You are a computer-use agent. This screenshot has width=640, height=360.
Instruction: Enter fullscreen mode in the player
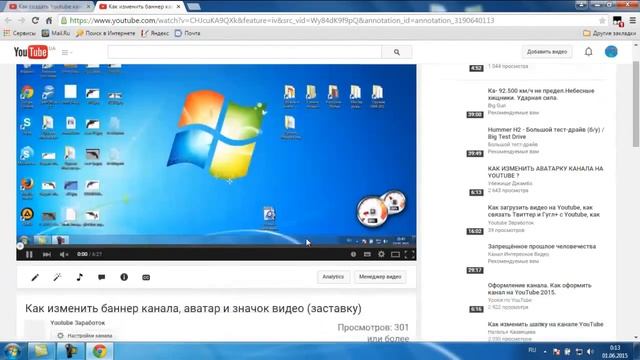409,254
